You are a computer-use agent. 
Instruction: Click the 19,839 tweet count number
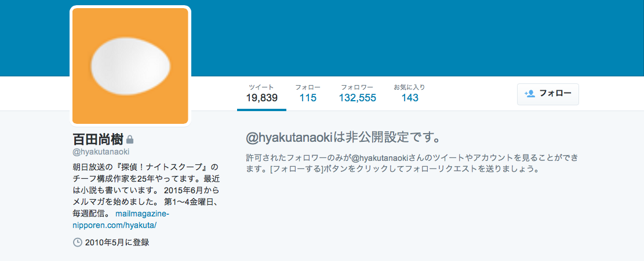[262, 98]
